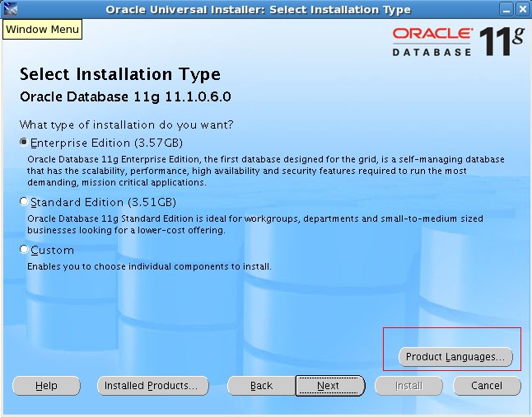Choose the Standard Edition radio option

pyautogui.click(x=23, y=201)
